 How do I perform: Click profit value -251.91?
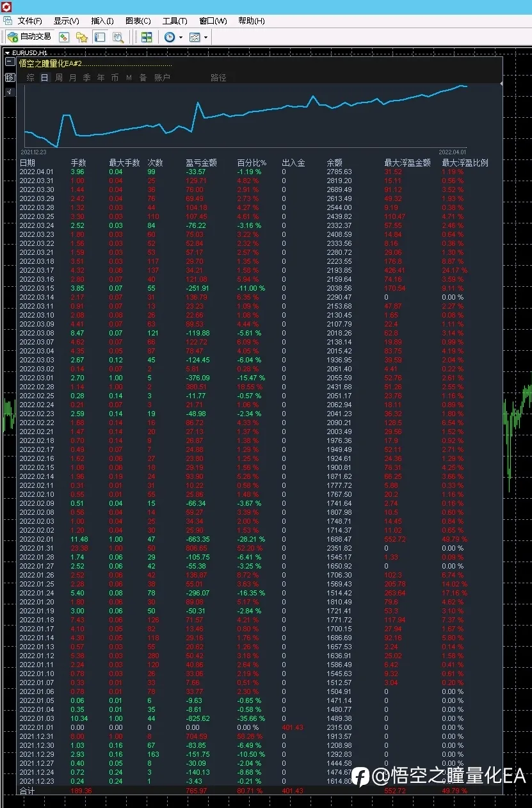click(x=198, y=288)
